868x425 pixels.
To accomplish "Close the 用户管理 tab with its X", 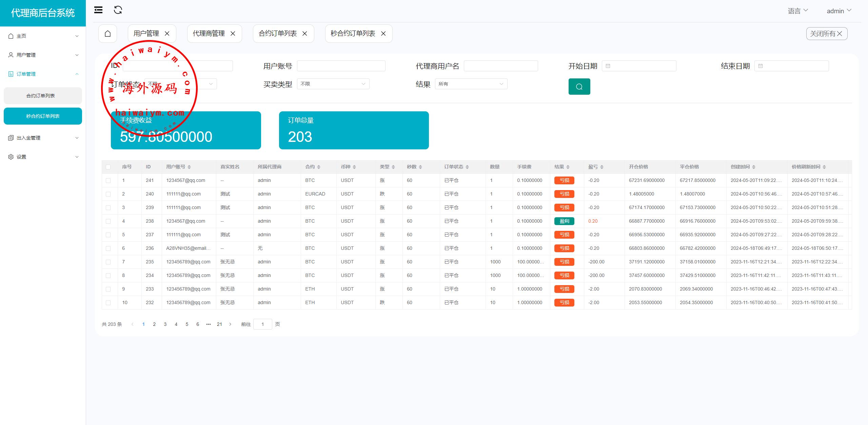I will pos(167,34).
